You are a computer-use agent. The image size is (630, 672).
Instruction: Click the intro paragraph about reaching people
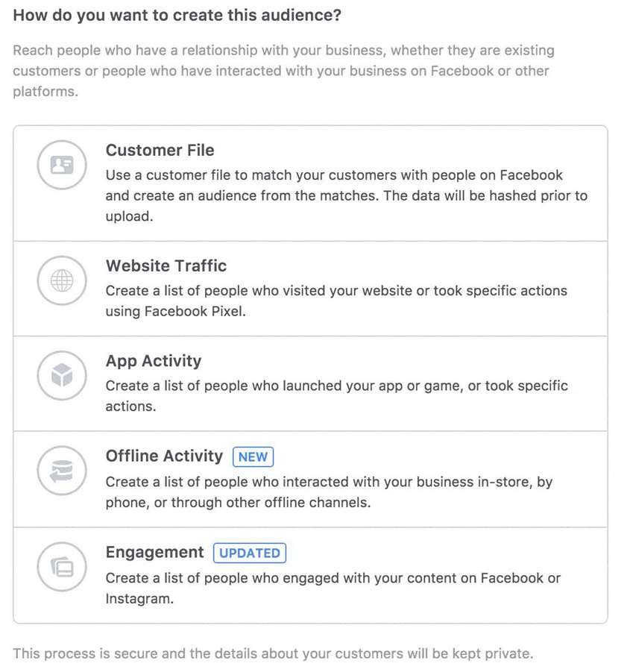(283, 71)
